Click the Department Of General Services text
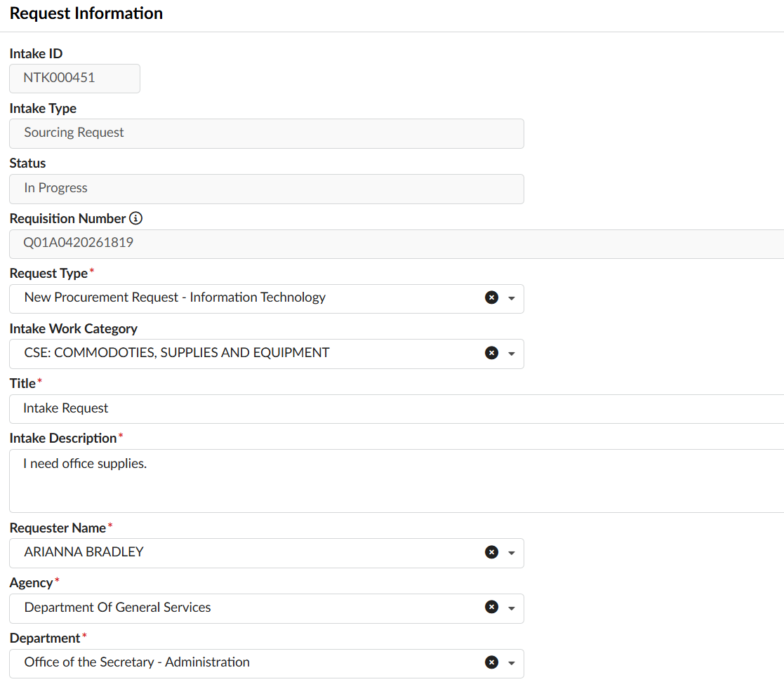The width and height of the screenshot is (784, 696). [117, 607]
